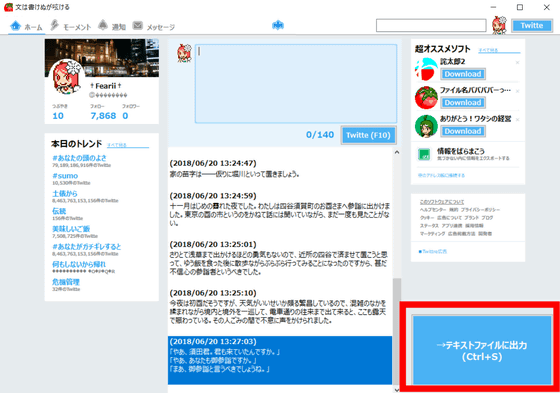This screenshot has width=560, height=393.
Task: Dismiss the 訛太郎2 recommendation
Action: pyautogui.click(x=518, y=63)
